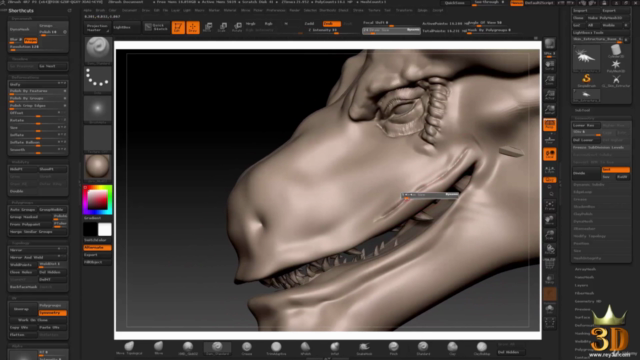Expand the NanoMesh section

(x=584, y=277)
